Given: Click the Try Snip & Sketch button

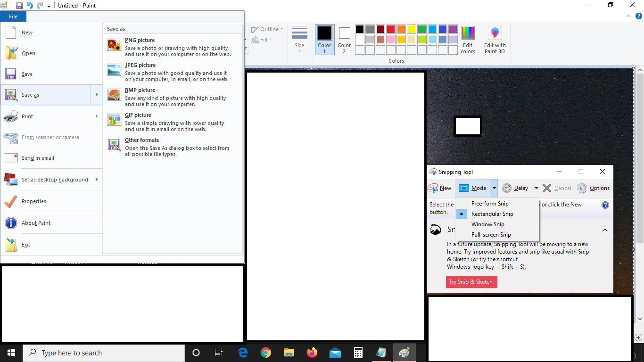Looking at the screenshot, I should (471, 282).
